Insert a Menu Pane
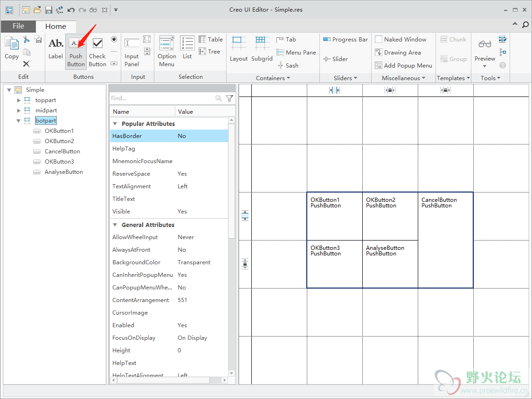532x399 pixels. 296,53
